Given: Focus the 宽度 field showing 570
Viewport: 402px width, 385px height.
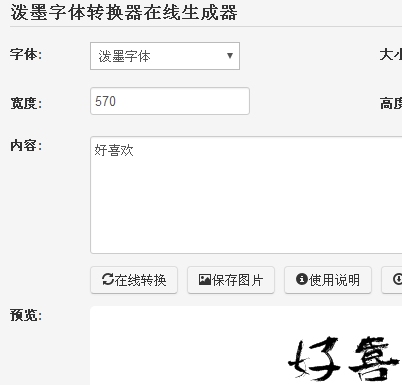Looking at the screenshot, I should pos(170,101).
